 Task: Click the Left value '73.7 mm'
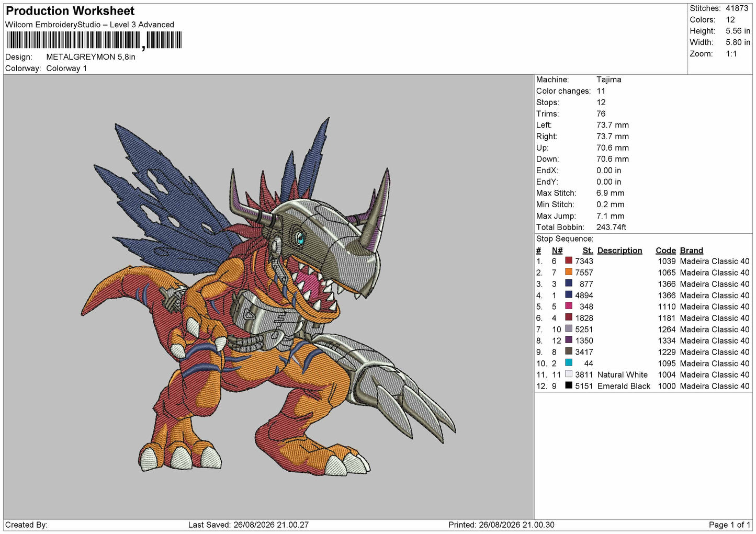click(613, 125)
